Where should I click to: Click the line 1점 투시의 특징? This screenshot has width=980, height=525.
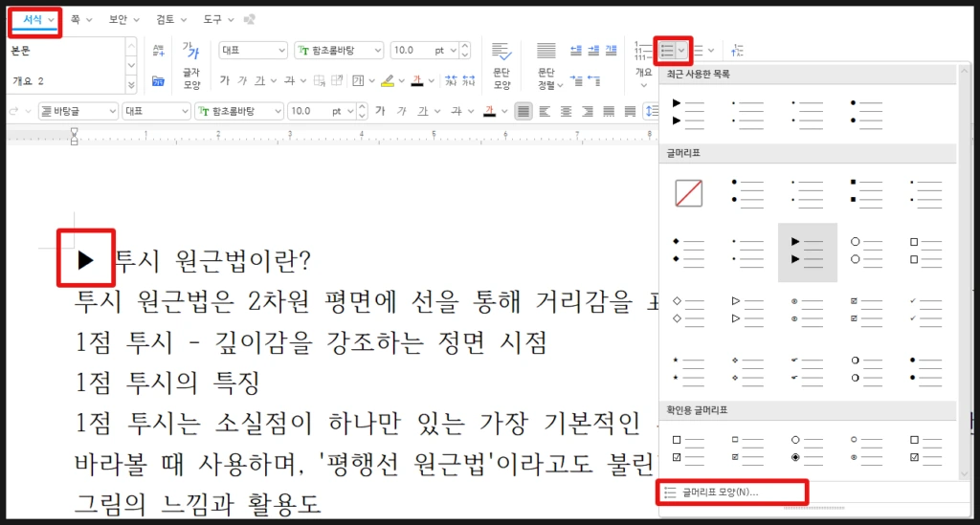pyautogui.click(x=167, y=383)
